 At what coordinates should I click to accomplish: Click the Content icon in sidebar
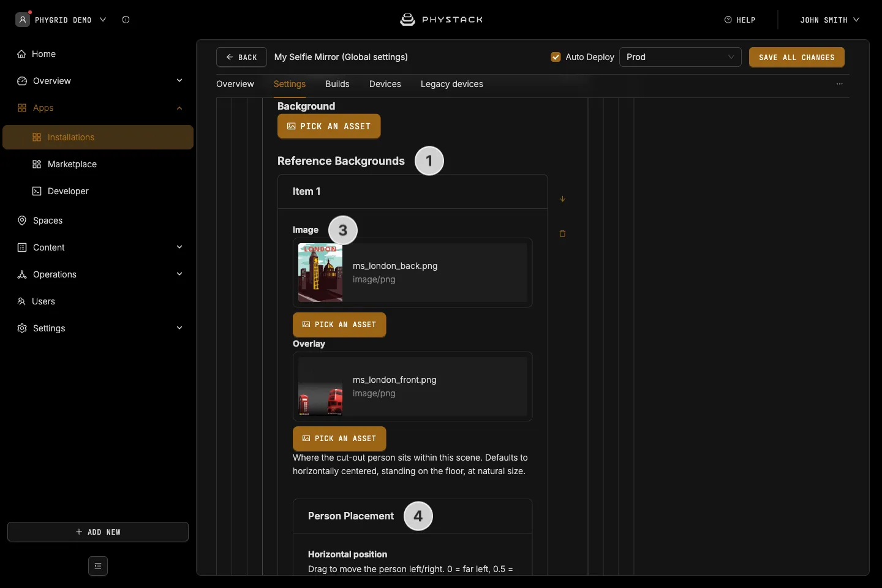[x=22, y=247]
